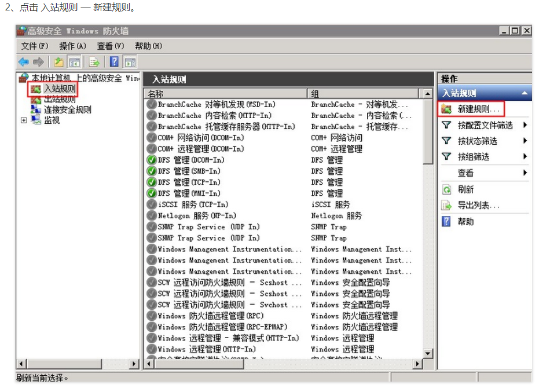
Task: Click the tree pane scroll left arrow
Action: pos(21,364)
